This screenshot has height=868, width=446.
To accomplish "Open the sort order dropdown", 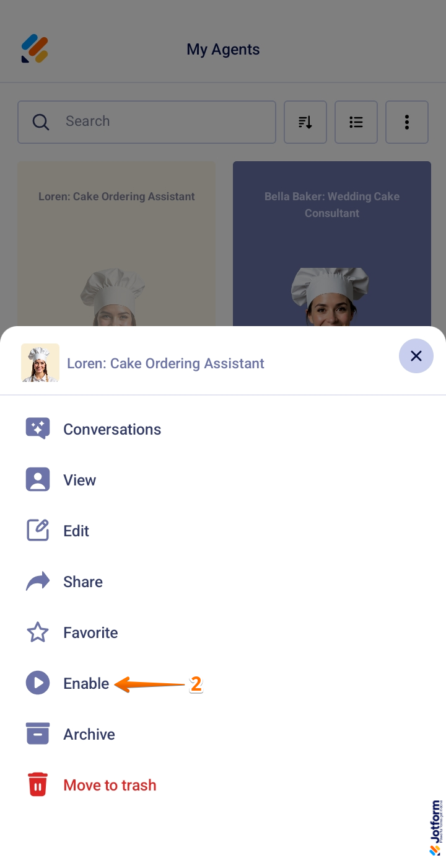I will point(305,122).
